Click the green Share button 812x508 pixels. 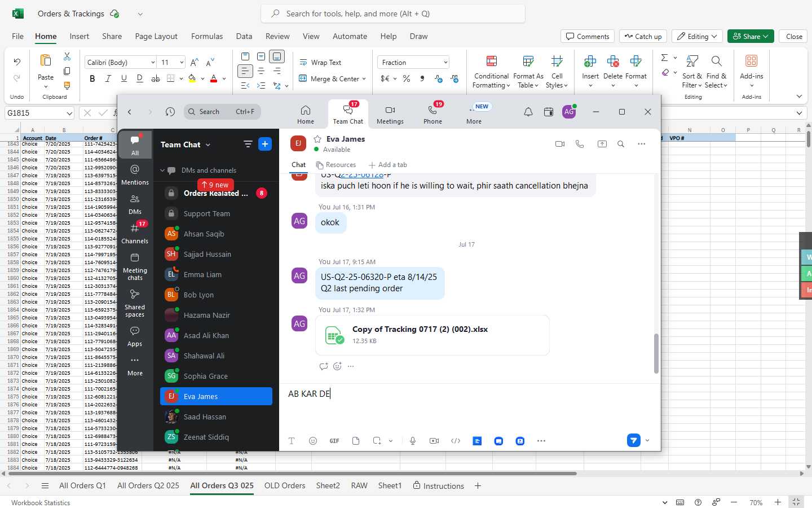pos(751,36)
